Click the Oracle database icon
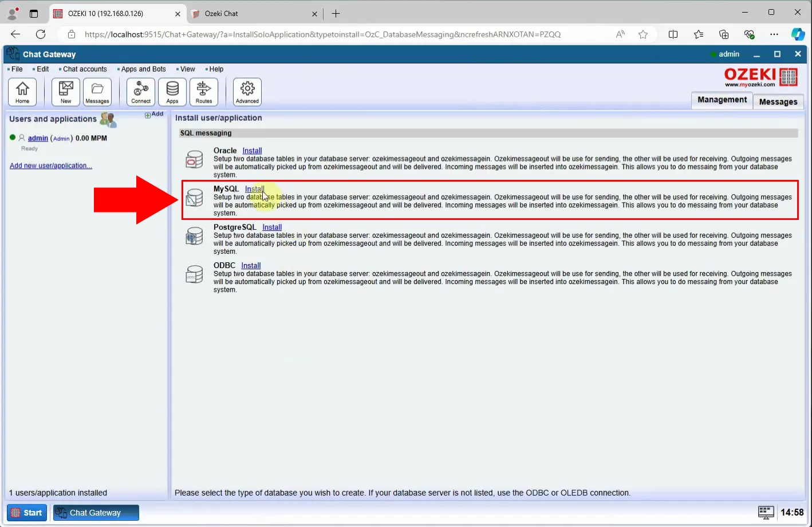This screenshot has height=527, width=812. point(195,159)
